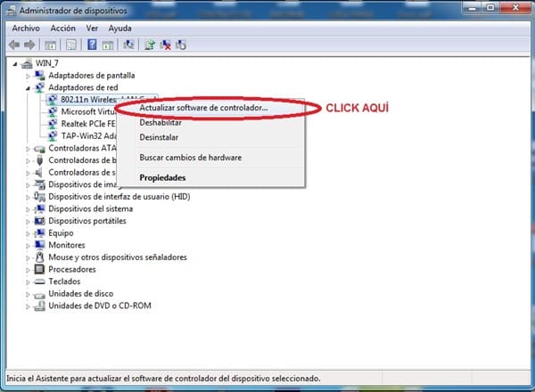This screenshot has height=392, width=535.
Task: Expand the Monitores node
Action: click(x=28, y=245)
